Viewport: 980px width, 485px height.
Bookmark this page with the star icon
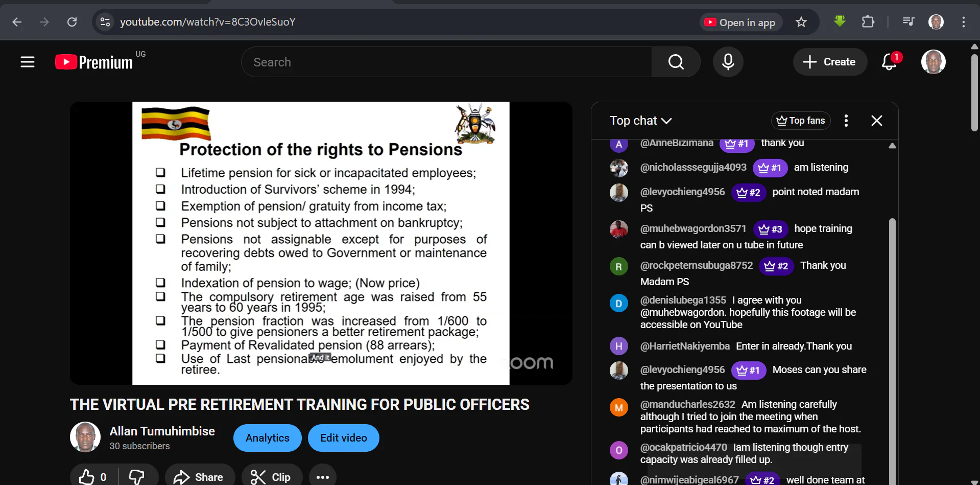[x=801, y=22]
